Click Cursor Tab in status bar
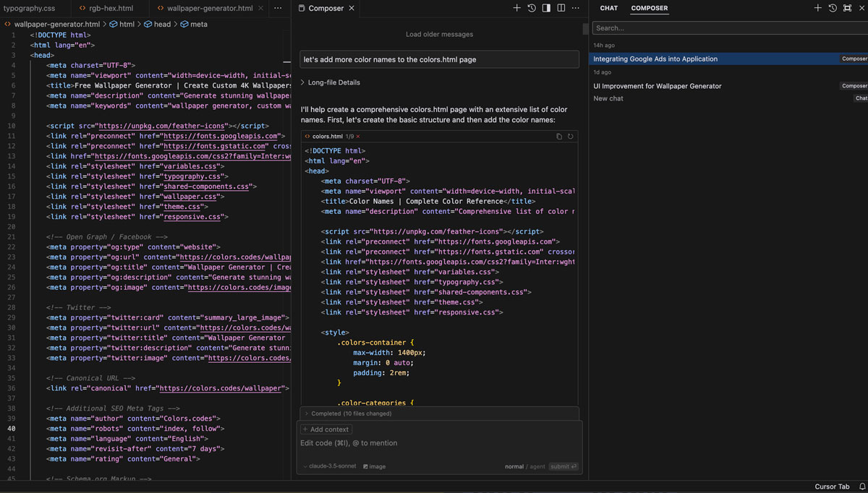868x493 pixels. (x=832, y=486)
